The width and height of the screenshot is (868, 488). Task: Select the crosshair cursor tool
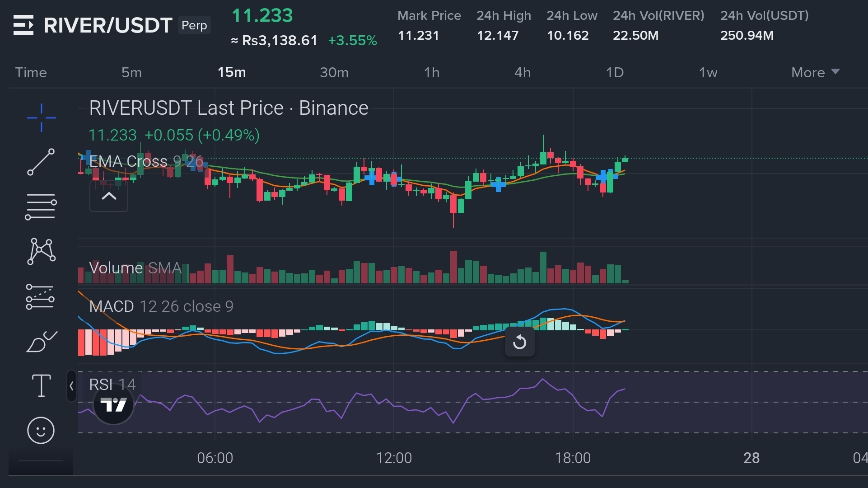[41, 118]
